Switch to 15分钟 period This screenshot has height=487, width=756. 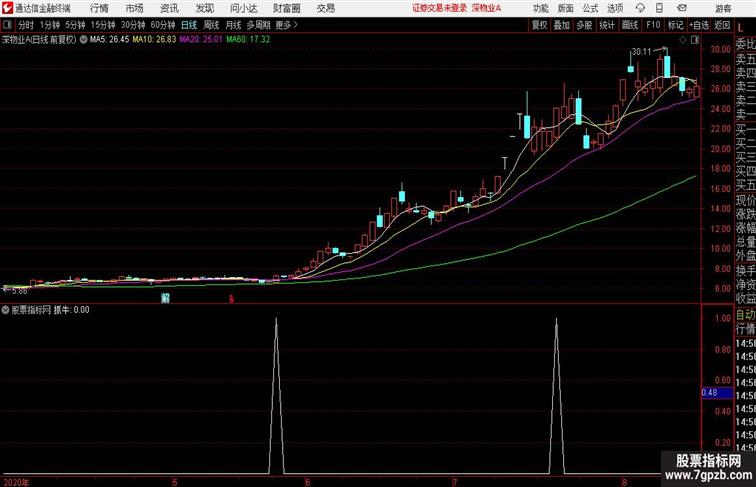coord(103,25)
